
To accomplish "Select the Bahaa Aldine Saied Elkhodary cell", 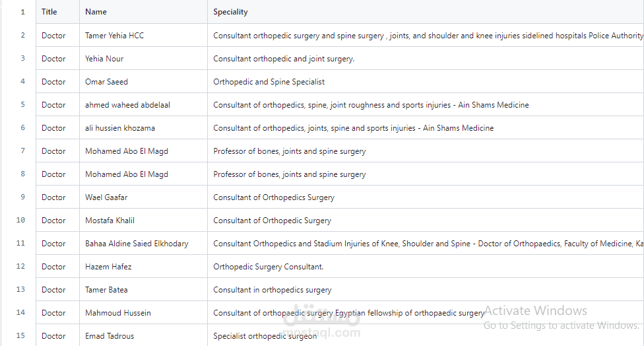I will (143, 243).
